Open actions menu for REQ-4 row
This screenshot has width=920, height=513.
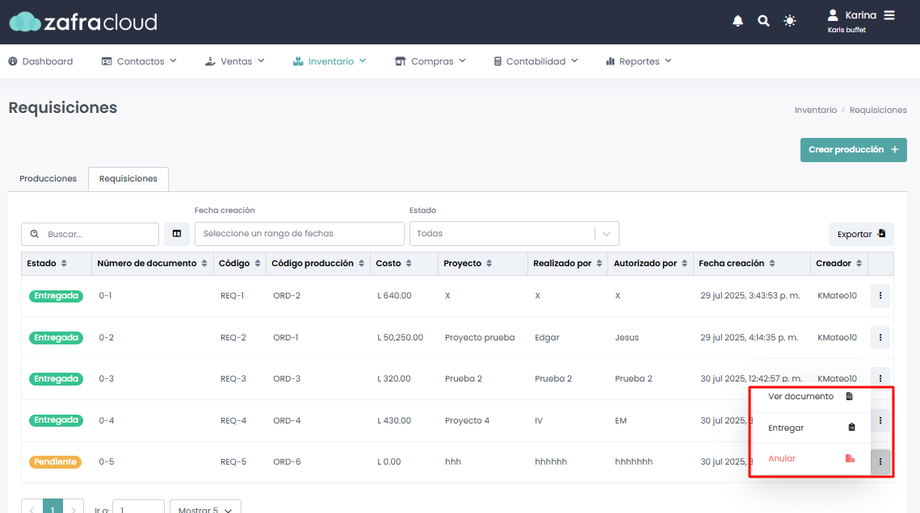point(880,421)
